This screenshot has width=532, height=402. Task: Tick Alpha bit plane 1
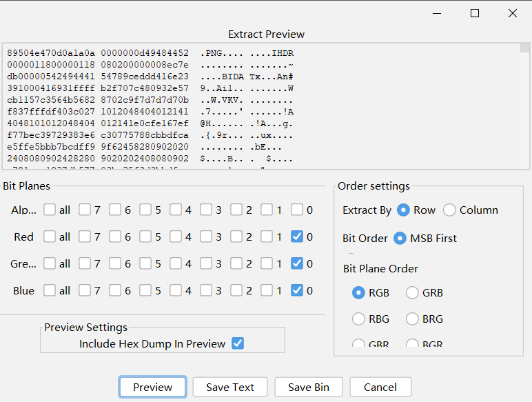(267, 210)
